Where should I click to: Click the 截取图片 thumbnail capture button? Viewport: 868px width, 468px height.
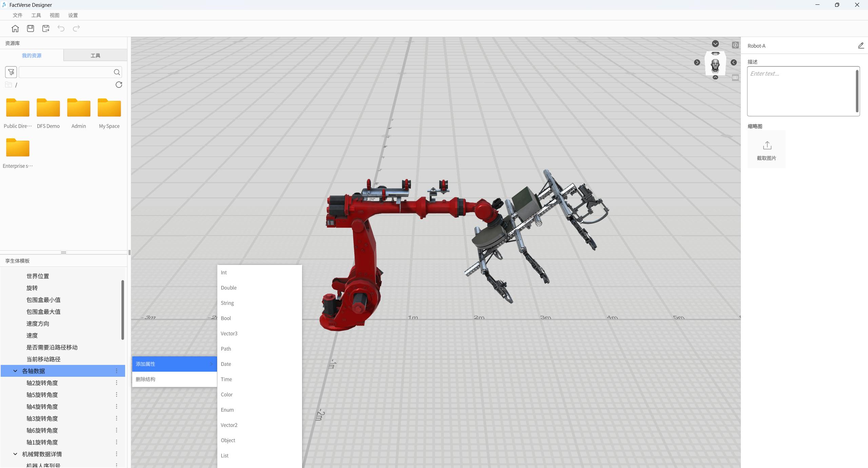click(766, 150)
